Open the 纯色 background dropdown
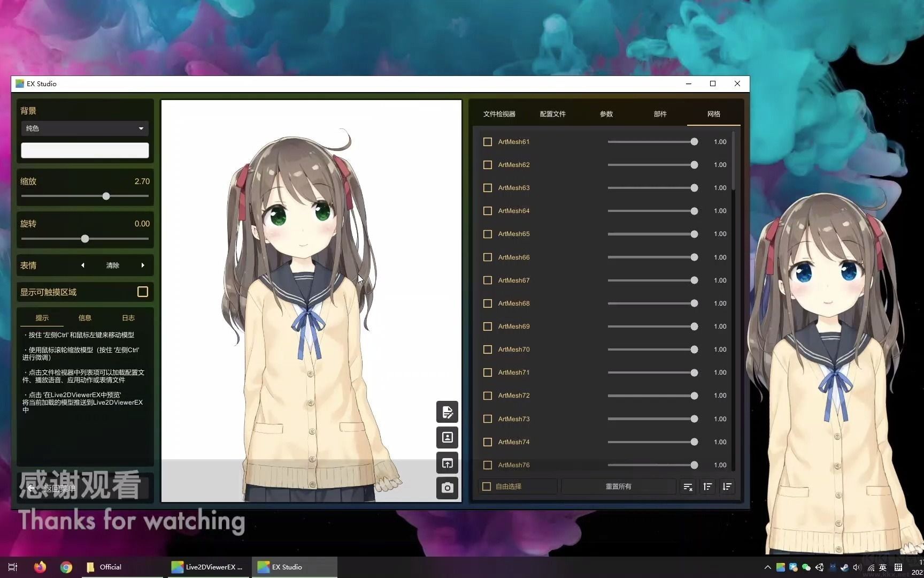This screenshot has width=924, height=578. [84, 128]
